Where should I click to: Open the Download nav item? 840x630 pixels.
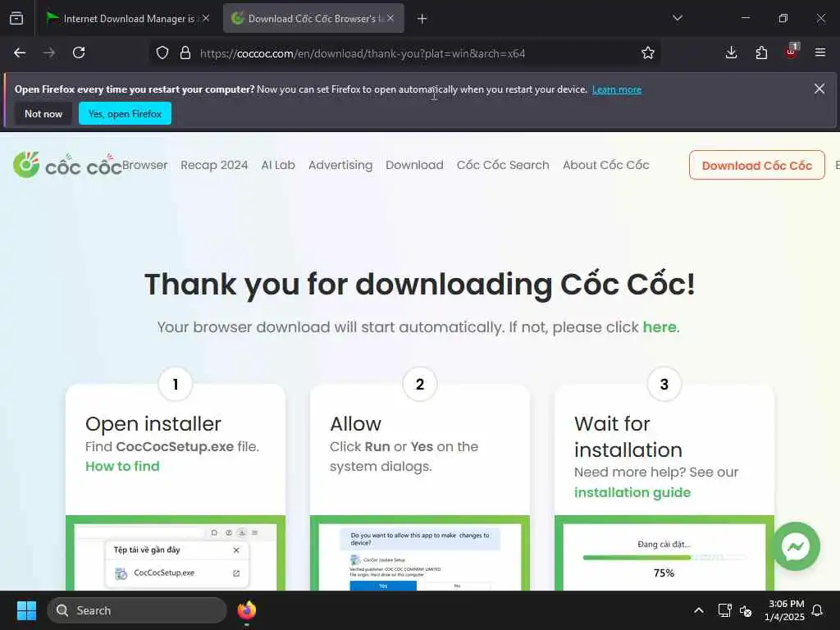tap(414, 165)
